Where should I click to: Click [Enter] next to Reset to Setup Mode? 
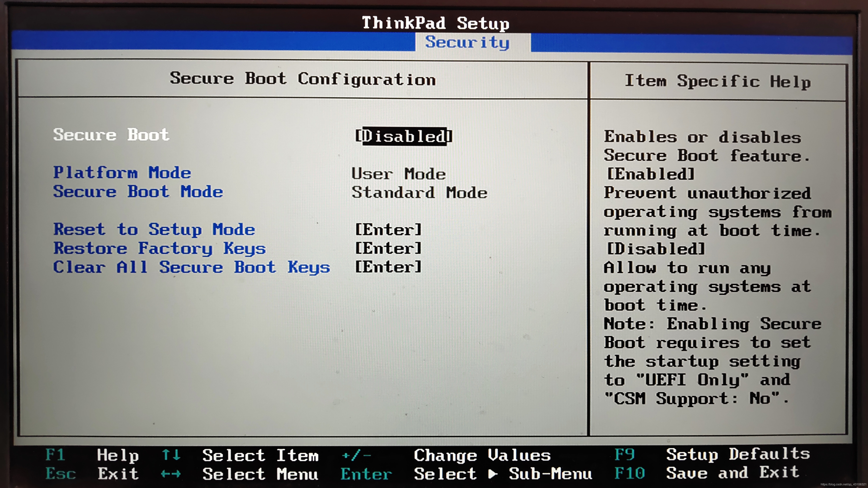tap(388, 230)
